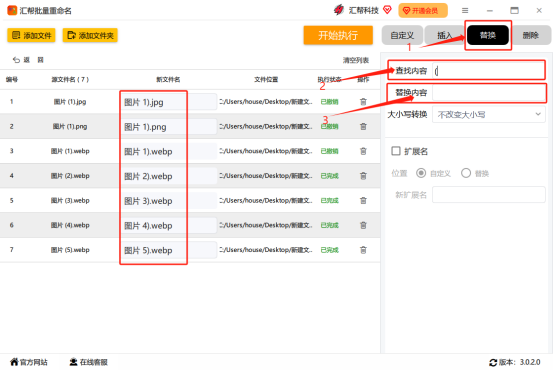
Task: Click the red heart-shield icon beside 汇帮科技
Action: pyautogui.click(x=388, y=10)
